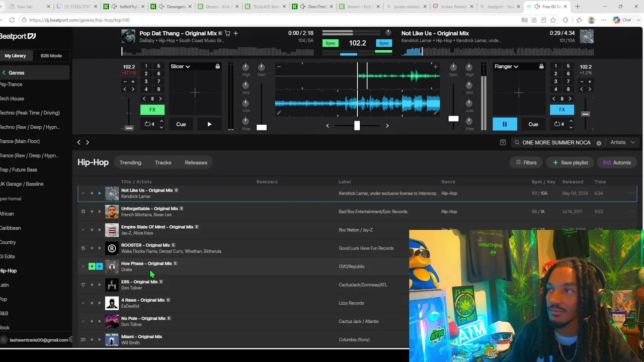Click the left deck High EQ knob
The image size is (644, 362).
[246, 67]
